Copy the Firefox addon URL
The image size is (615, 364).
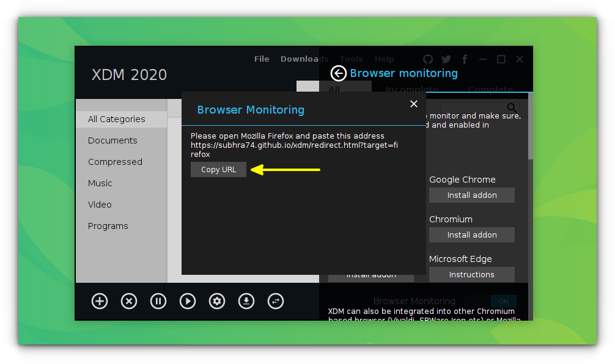click(x=218, y=170)
